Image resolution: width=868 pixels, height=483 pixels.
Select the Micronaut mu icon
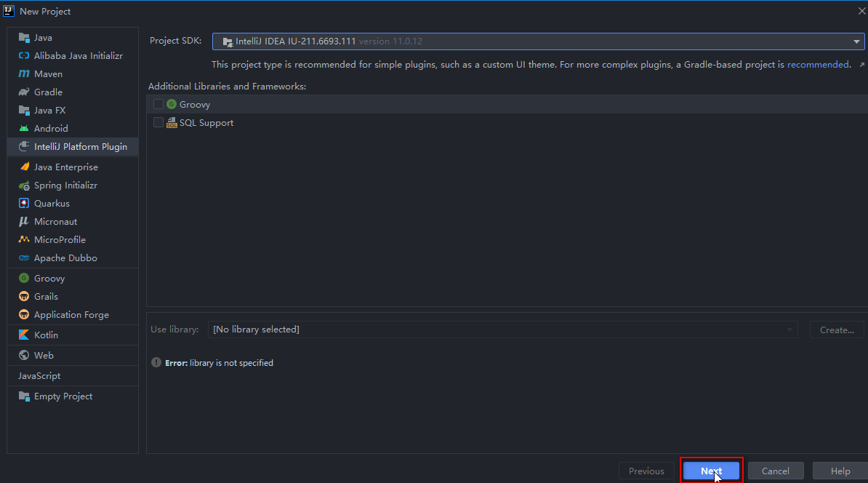[x=24, y=222]
